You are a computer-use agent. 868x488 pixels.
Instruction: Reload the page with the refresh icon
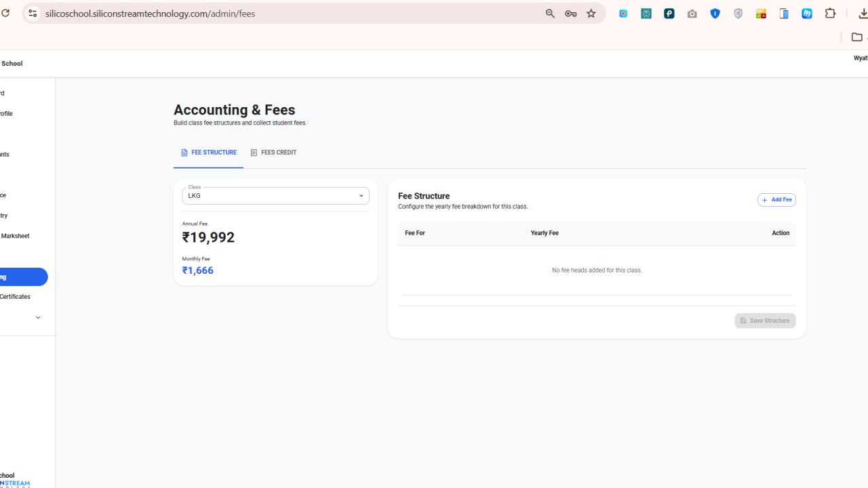pyautogui.click(x=5, y=14)
